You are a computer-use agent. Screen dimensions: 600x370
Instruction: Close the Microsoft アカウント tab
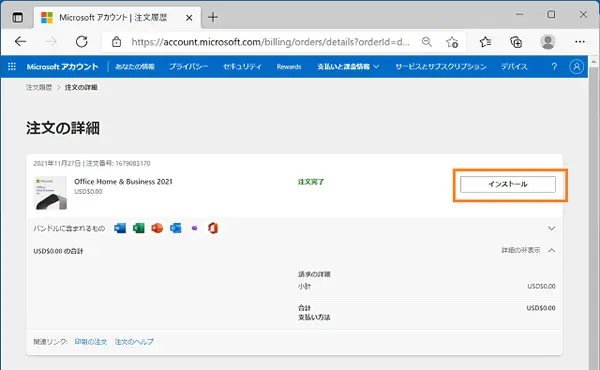189,18
